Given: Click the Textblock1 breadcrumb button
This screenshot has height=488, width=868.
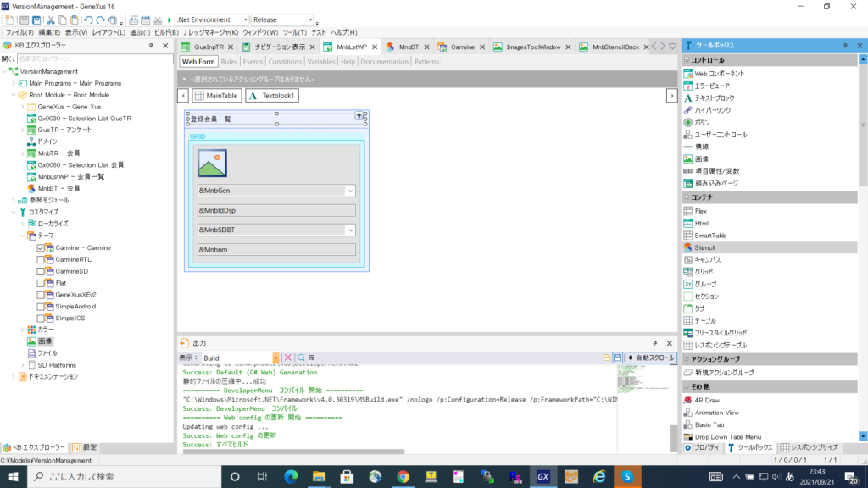Looking at the screenshot, I should point(272,96).
